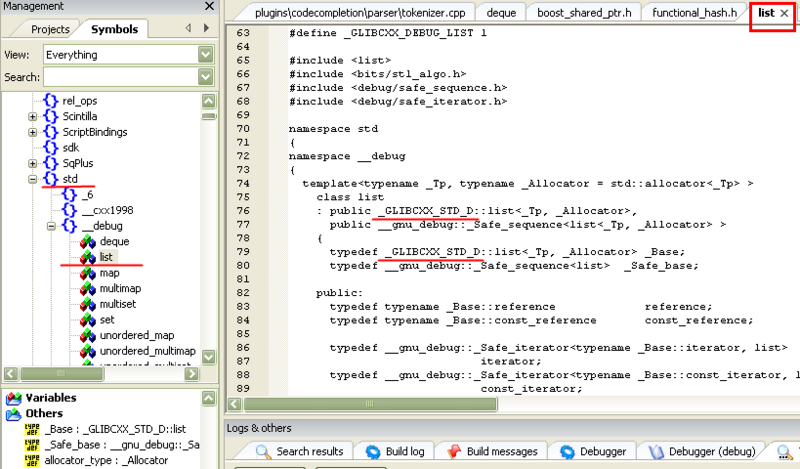This screenshot has height=469, width=800.
Task: Expand the Scintilla namespace node
Action: click(33, 117)
